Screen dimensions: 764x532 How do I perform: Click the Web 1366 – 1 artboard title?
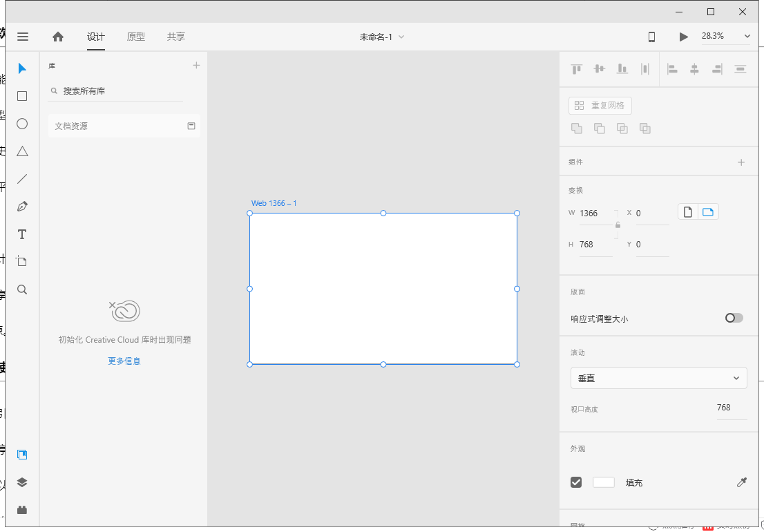pos(274,203)
